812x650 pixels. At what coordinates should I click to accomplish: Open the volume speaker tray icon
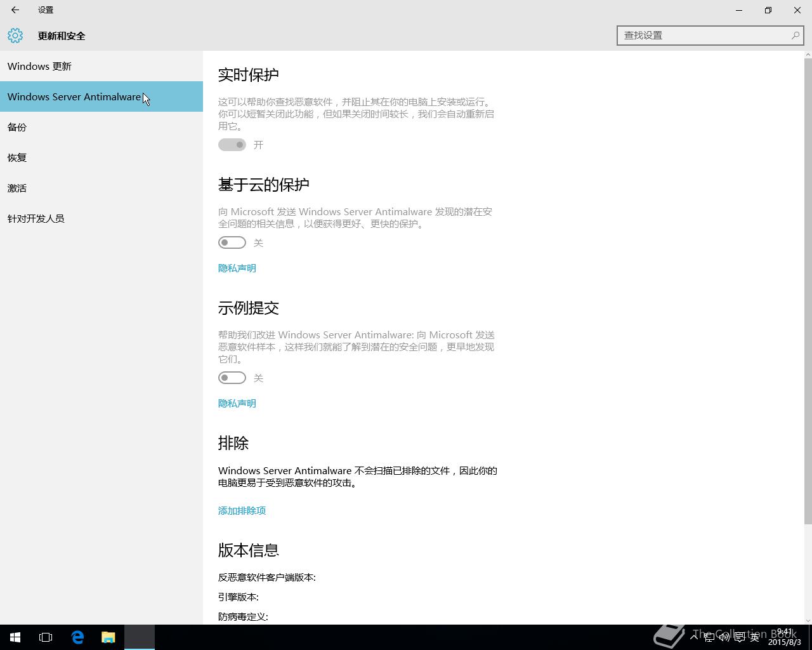pyautogui.click(x=724, y=637)
